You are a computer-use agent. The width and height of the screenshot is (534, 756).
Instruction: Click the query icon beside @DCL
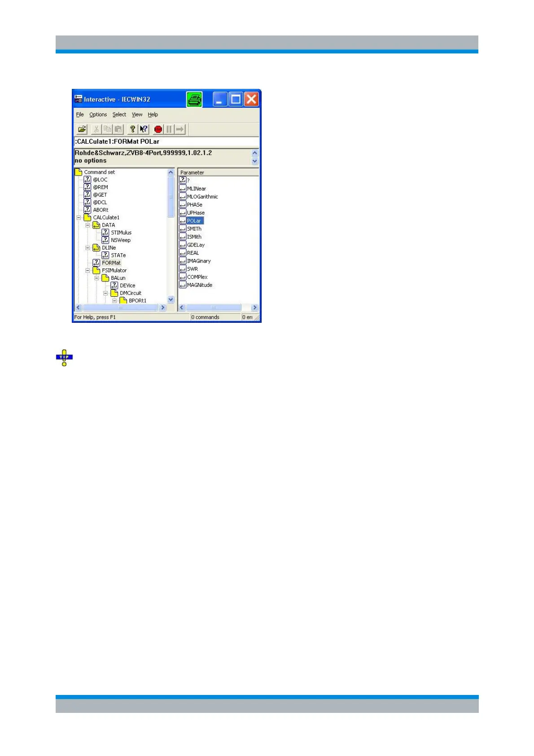[88, 202]
